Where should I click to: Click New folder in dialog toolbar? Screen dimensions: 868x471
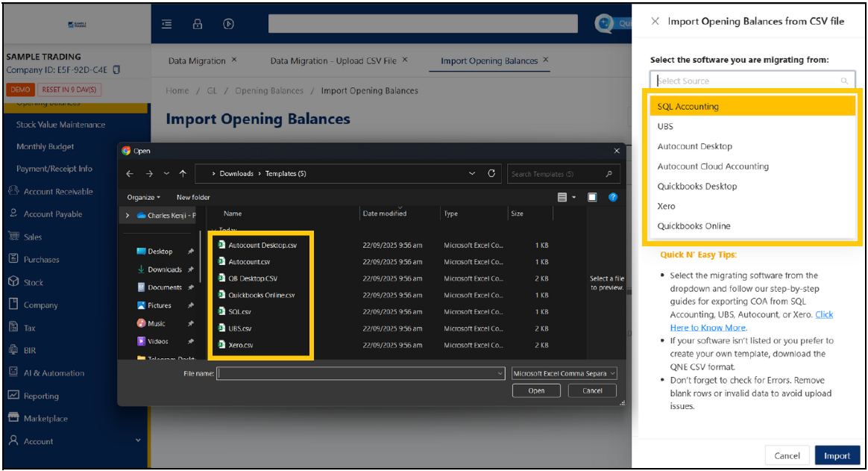[x=193, y=197]
